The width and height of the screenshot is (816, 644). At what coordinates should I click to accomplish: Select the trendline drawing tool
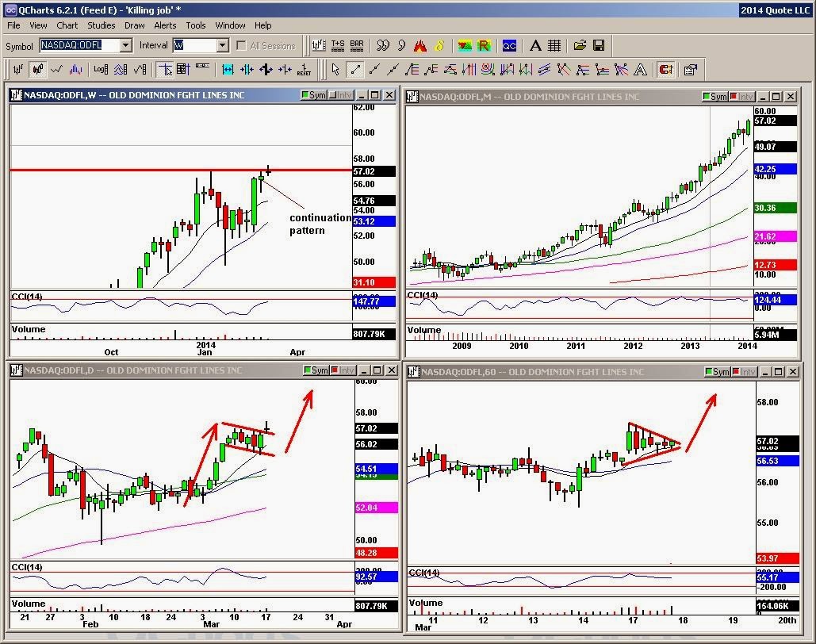tap(355, 69)
